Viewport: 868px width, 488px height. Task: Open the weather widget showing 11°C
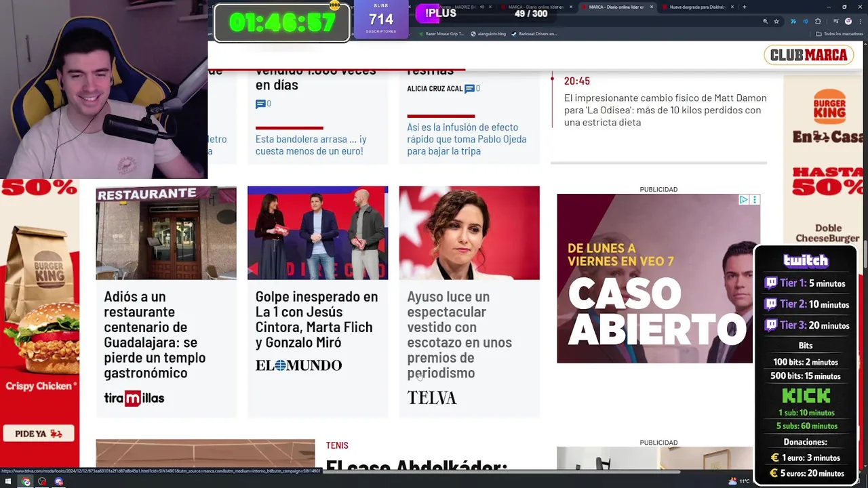pos(739,481)
